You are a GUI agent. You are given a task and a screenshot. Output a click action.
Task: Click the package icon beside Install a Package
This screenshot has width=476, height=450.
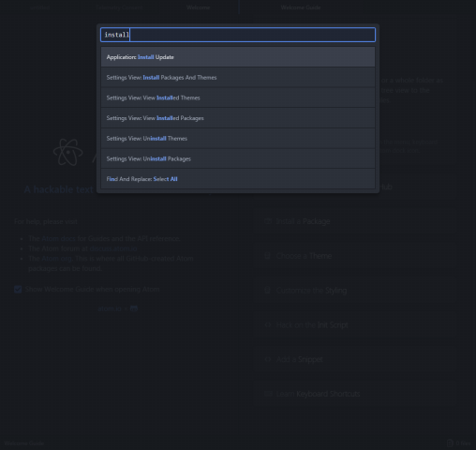coord(268,221)
